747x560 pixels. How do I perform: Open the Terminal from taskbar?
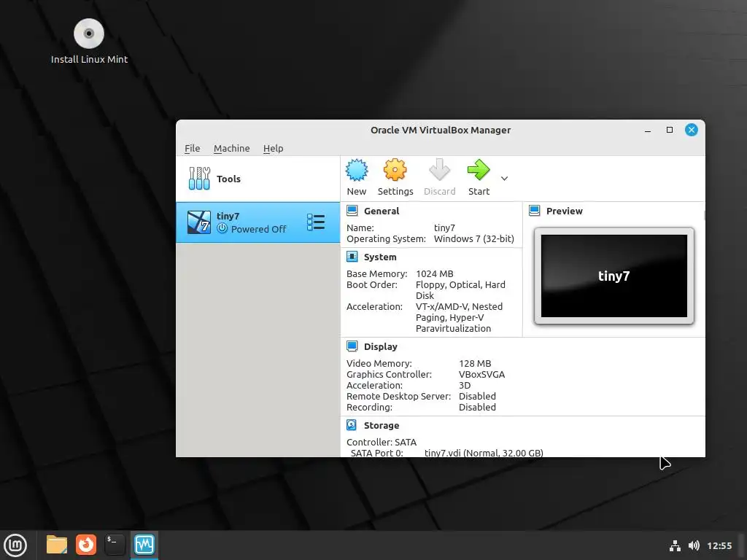115,545
